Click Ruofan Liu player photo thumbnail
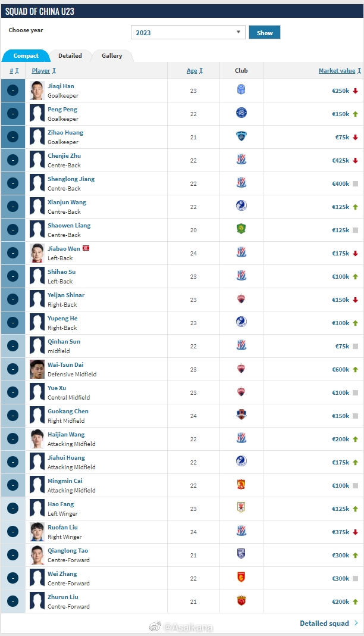364x636 pixels. [37, 531]
